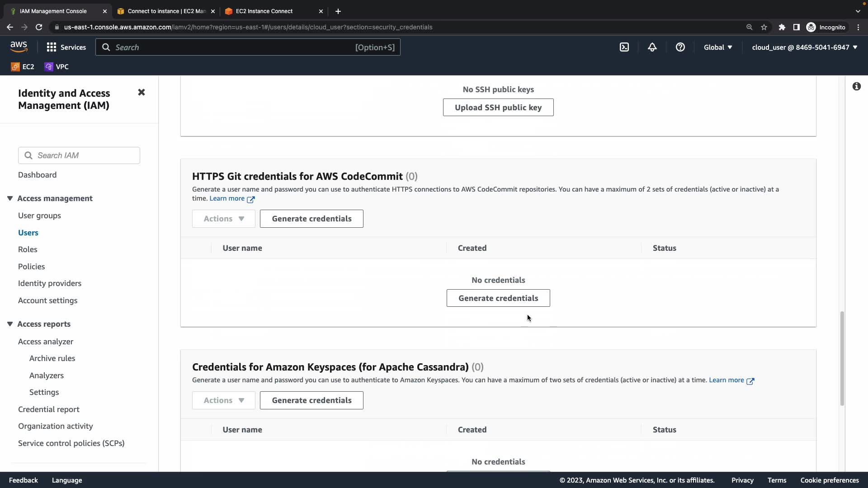The height and width of the screenshot is (488, 868).
Task: Expand the Global region dropdown
Action: click(717, 47)
